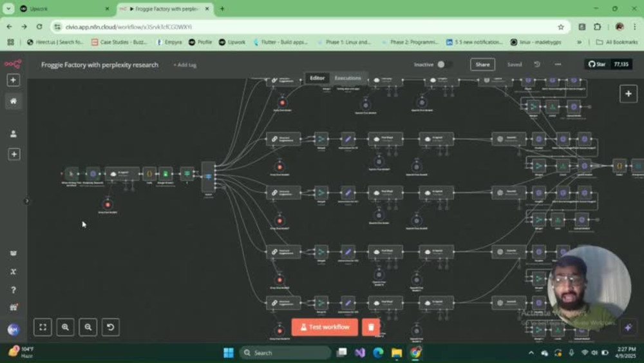The width and height of the screenshot is (644, 363).
Task: Select the workflow trigger node at chain start
Action: pos(71,174)
